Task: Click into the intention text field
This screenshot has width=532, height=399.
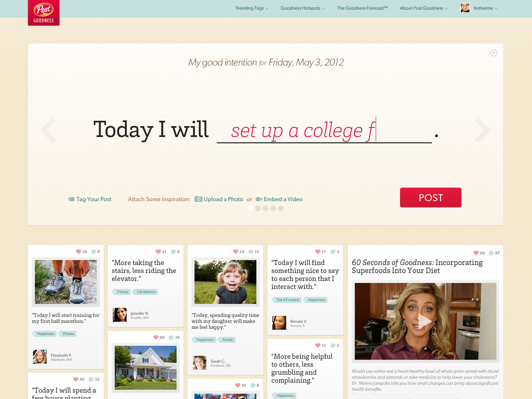Action: [324, 130]
